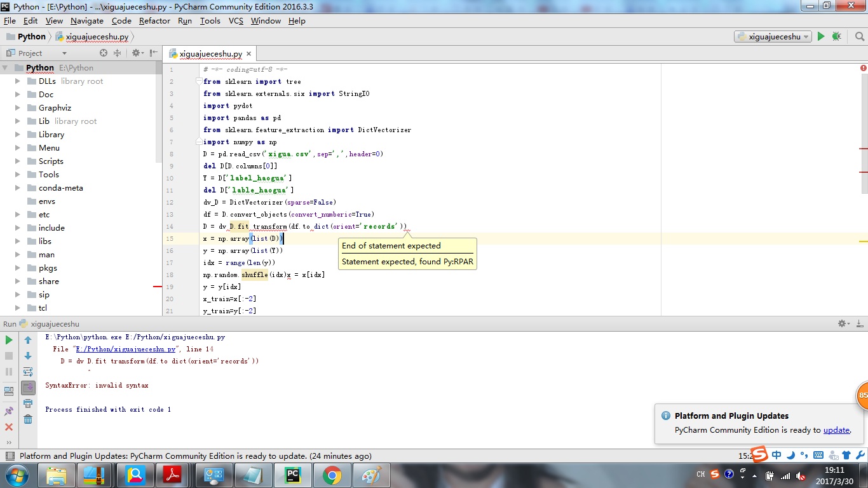Click the red error indicator in editor
868x488 pixels.
(x=863, y=68)
